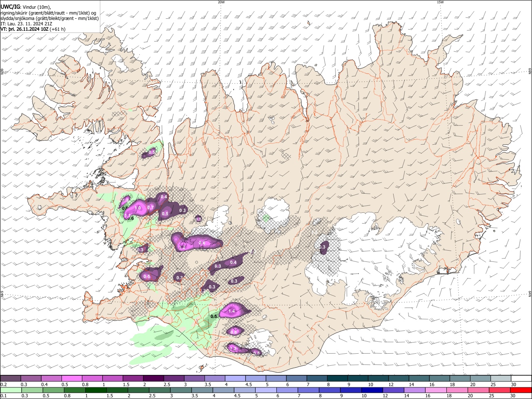Screen dimensions: 532x399
Task: Select the 20 rose-pink rain-scale swatch
Action: (479, 390)
